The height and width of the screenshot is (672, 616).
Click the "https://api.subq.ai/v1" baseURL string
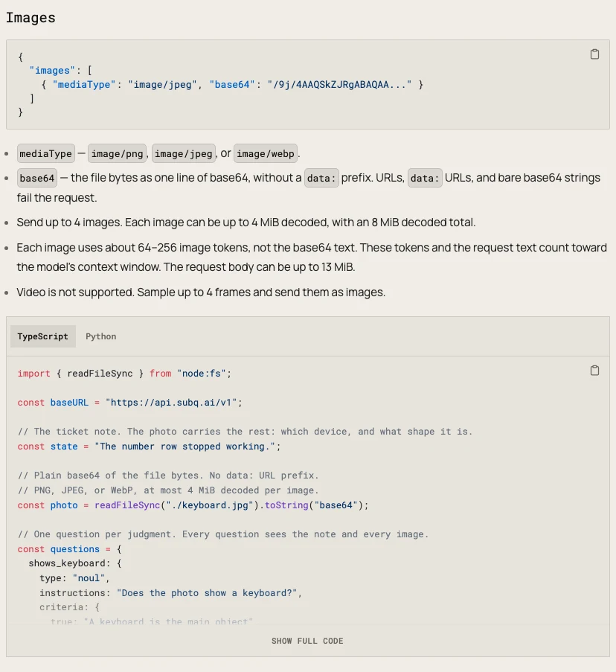[171, 403]
